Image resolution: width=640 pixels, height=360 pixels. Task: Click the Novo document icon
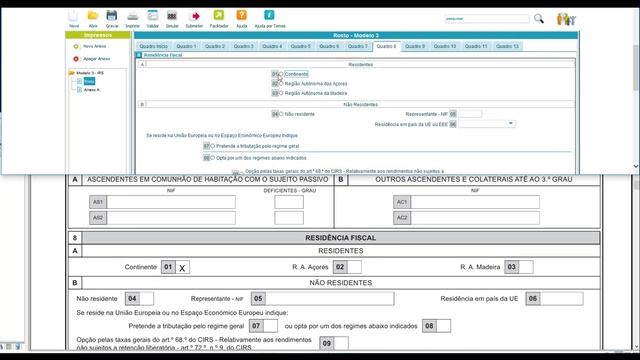pos(73,16)
